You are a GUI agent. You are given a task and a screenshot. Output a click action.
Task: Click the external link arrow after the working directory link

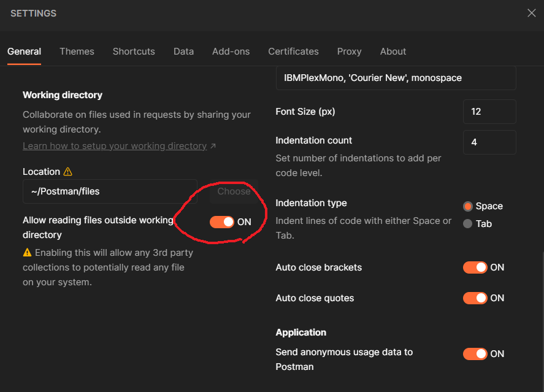213,146
